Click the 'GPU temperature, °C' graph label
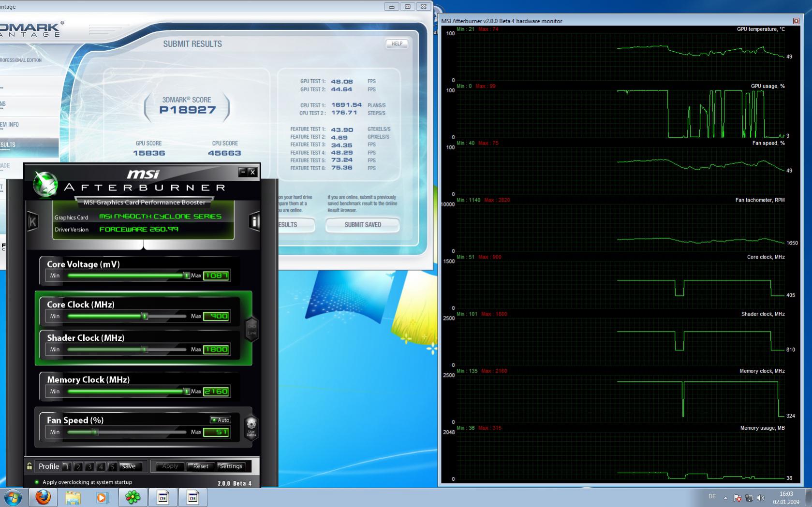 coord(761,29)
